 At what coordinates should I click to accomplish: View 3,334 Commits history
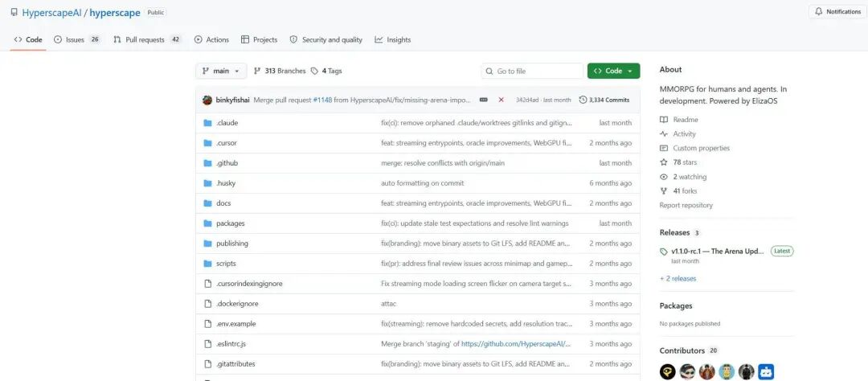point(604,100)
